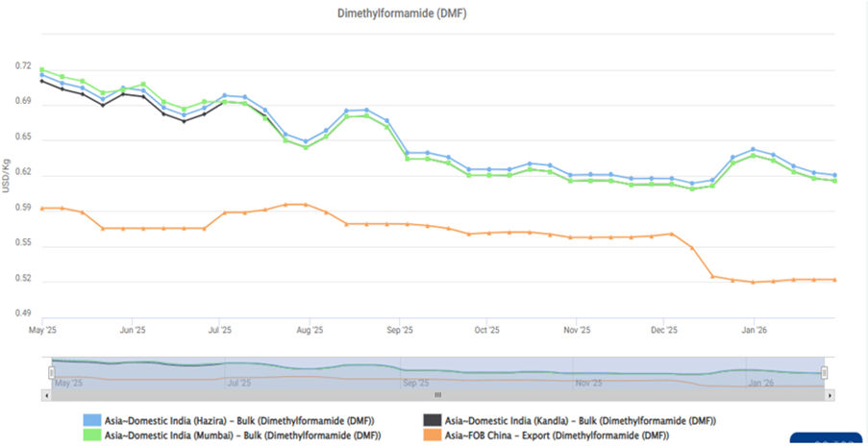Click the scrollbar left arrow below the navigator

(47, 395)
